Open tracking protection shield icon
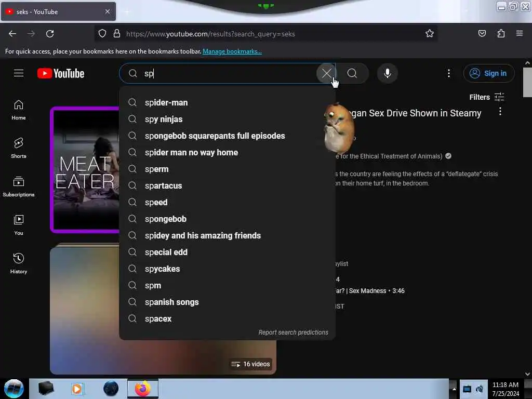This screenshot has width=532, height=399. (x=102, y=34)
